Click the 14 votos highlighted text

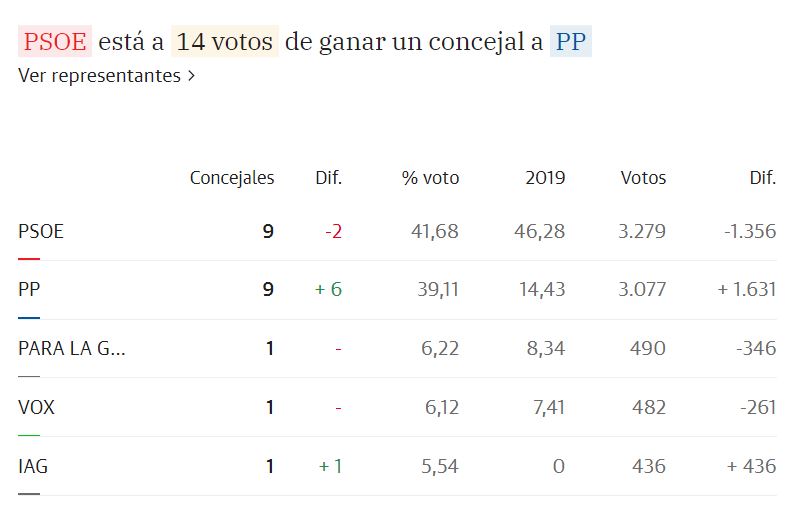click(x=225, y=42)
